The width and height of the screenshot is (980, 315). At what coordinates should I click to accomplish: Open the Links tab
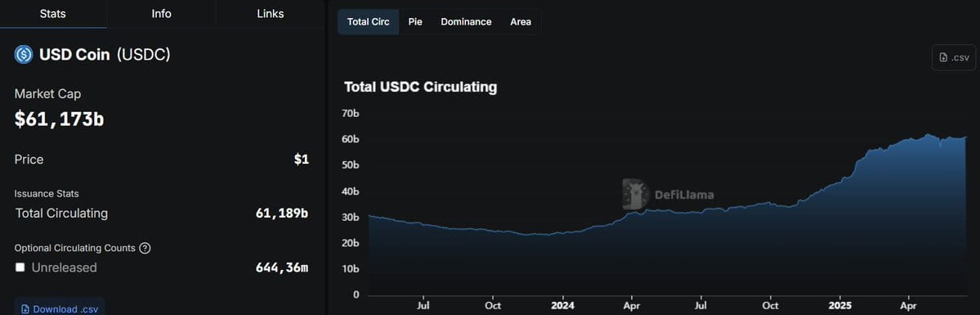[x=270, y=14]
